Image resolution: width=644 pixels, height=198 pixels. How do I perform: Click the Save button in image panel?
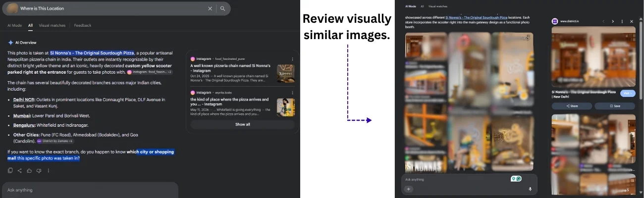[615, 106]
